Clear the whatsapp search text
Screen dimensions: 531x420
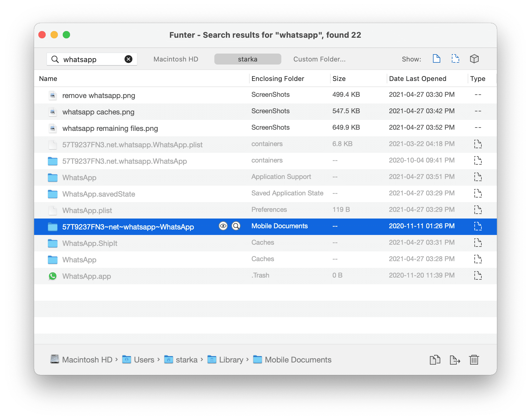point(128,59)
